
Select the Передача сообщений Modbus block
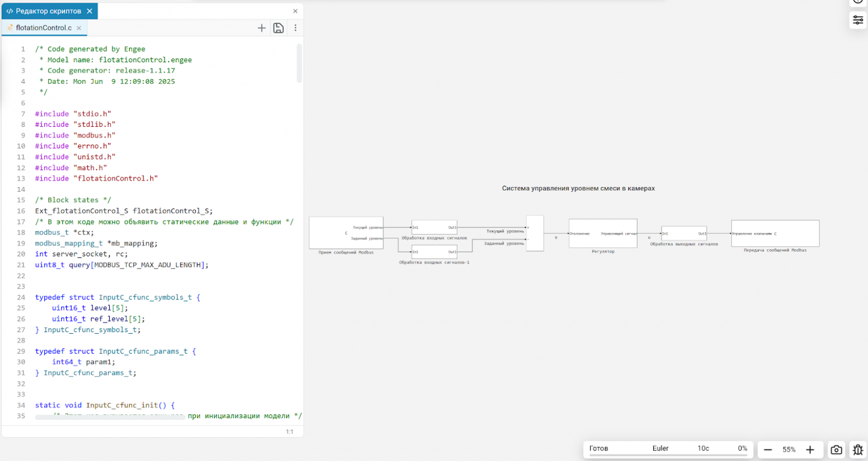pyautogui.click(x=775, y=233)
